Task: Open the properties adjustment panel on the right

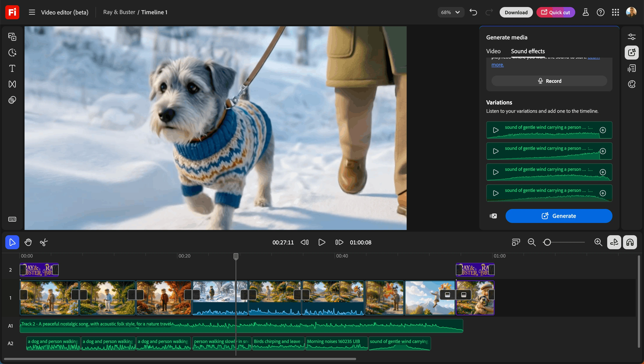Action: tap(632, 37)
